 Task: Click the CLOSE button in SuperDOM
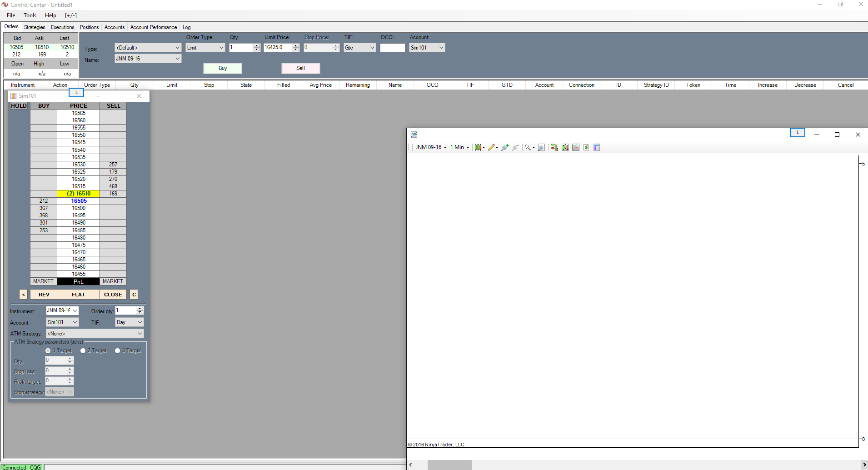(113, 295)
